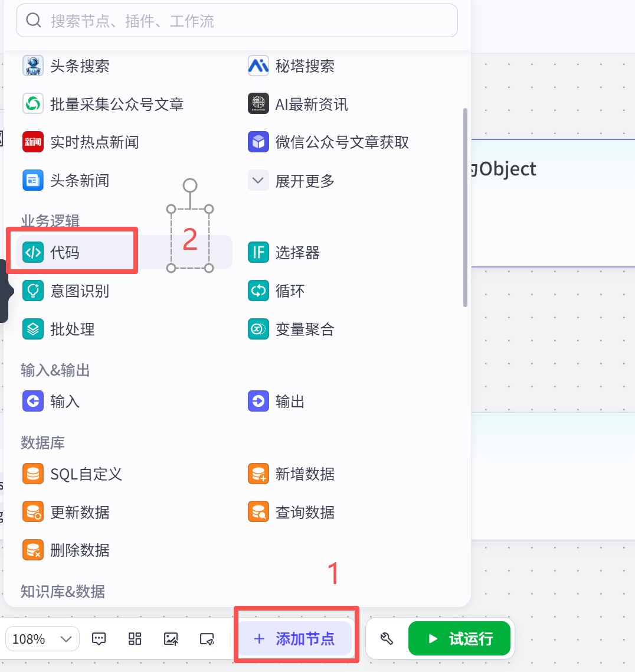Select the 代码 code node

(65, 253)
